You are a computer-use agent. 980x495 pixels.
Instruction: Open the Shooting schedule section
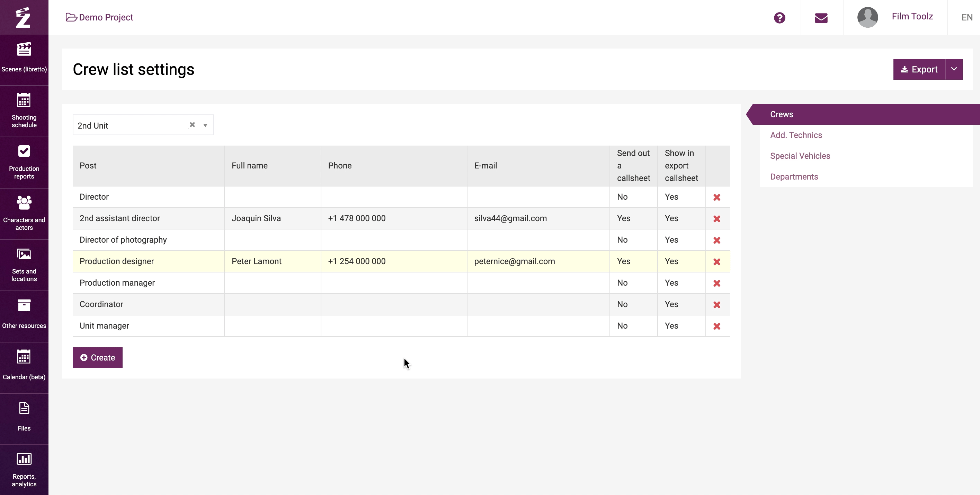(x=24, y=111)
